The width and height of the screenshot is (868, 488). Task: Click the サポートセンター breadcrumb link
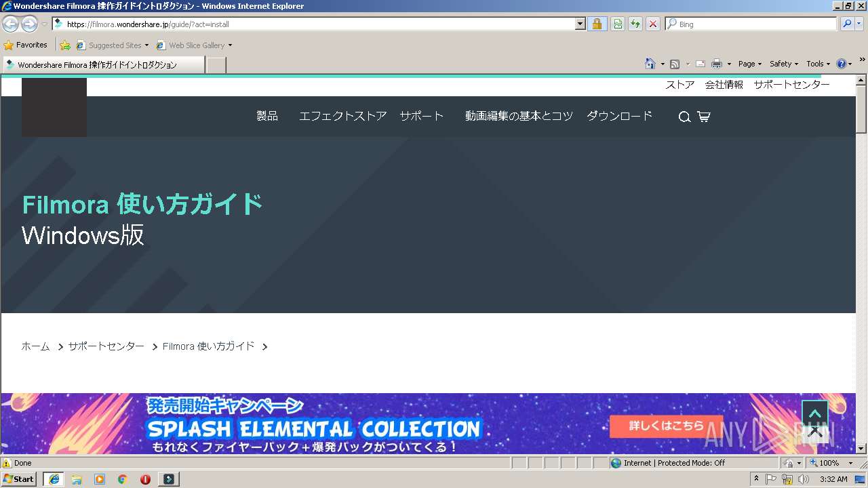pyautogui.click(x=106, y=346)
